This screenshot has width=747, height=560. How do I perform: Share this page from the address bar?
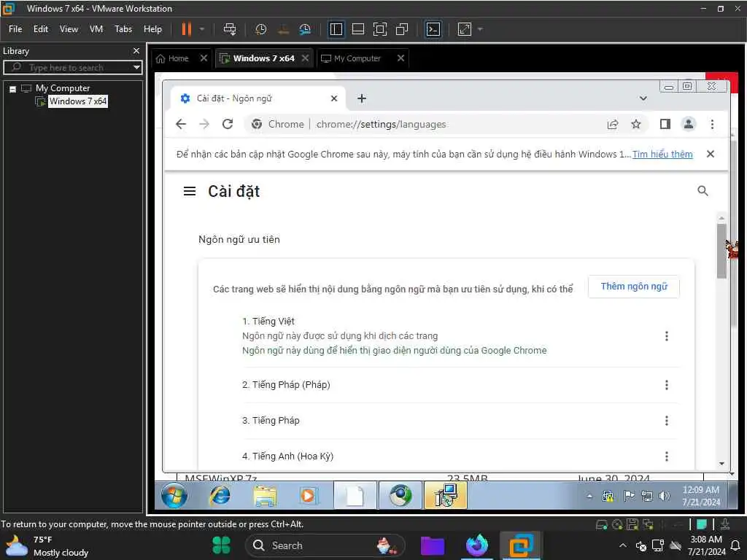coord(613,124)
